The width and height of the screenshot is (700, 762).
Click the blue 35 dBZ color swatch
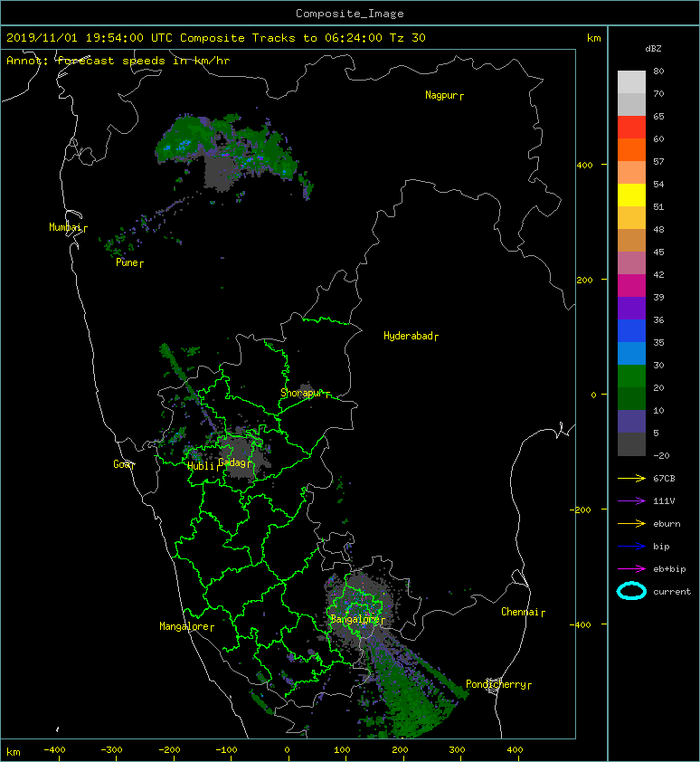pyautogui.click(x=631, y=331)
